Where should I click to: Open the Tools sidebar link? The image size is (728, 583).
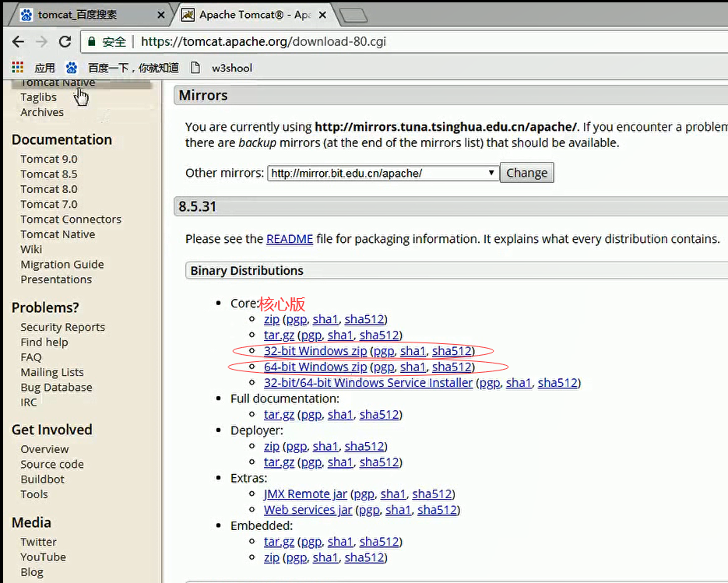[x=34, y=494]
